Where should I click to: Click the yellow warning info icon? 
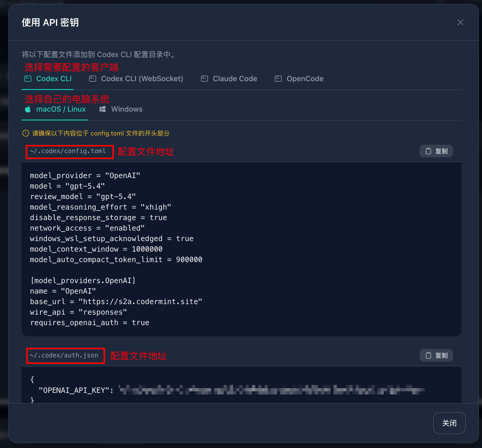(26, 133)
